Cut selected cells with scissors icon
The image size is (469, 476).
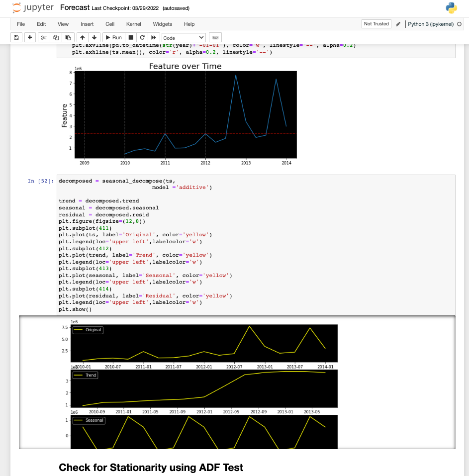(x=44, y=37)
